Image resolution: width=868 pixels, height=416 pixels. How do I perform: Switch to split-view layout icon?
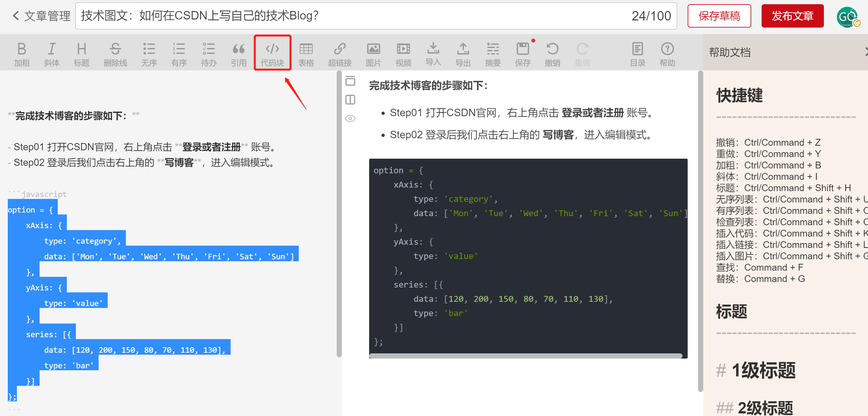coord(350,99)
